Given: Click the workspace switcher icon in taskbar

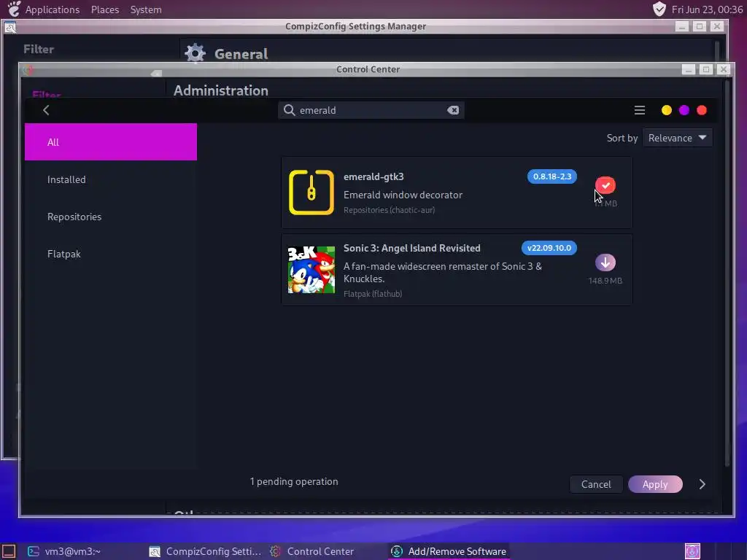Looking at the screenshot, I should pos(692,551).
